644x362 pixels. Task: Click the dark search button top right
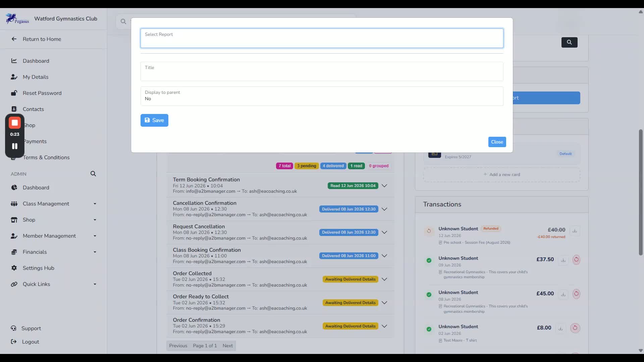[569, 42]
